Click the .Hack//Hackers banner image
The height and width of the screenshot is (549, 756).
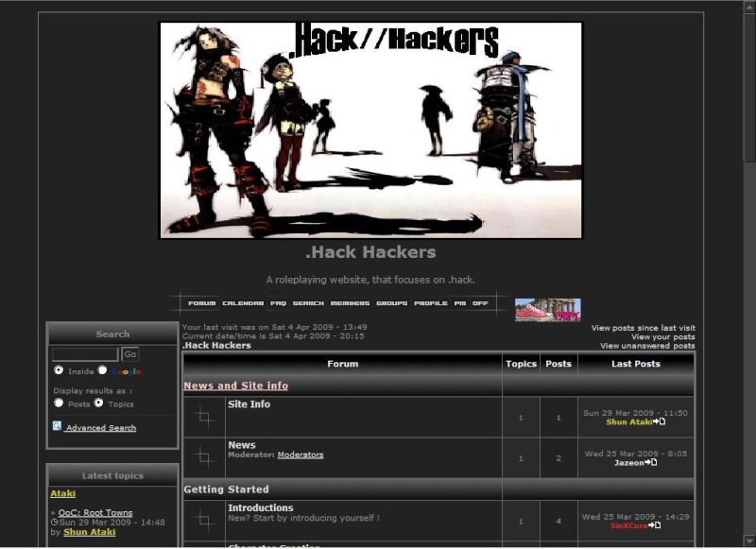click(x=370, y=130)
